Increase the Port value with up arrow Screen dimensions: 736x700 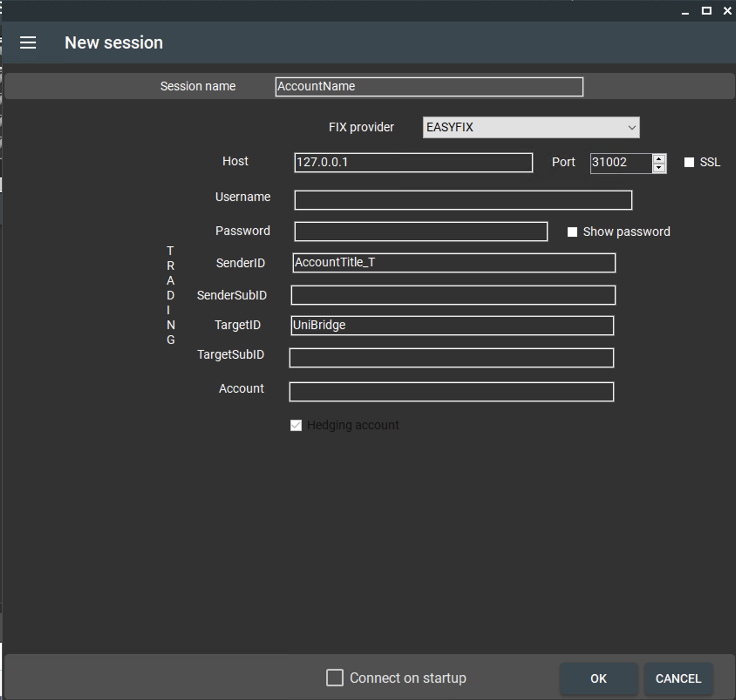(659, 159)
